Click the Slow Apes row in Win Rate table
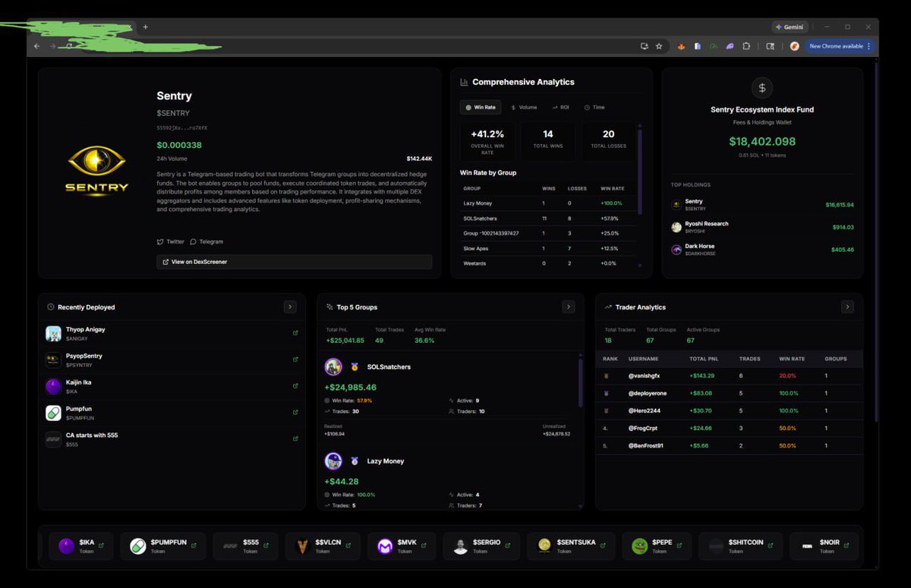This screenshot has width=911, height=588. click(547, 248)
